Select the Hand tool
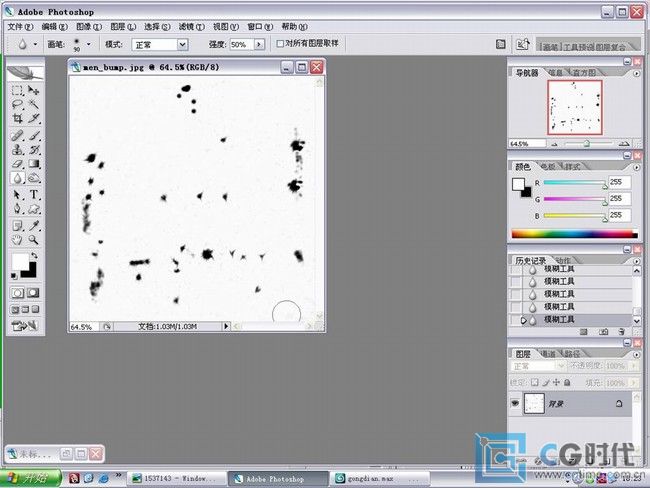The image size is (650, 488). tap(17, 240)
